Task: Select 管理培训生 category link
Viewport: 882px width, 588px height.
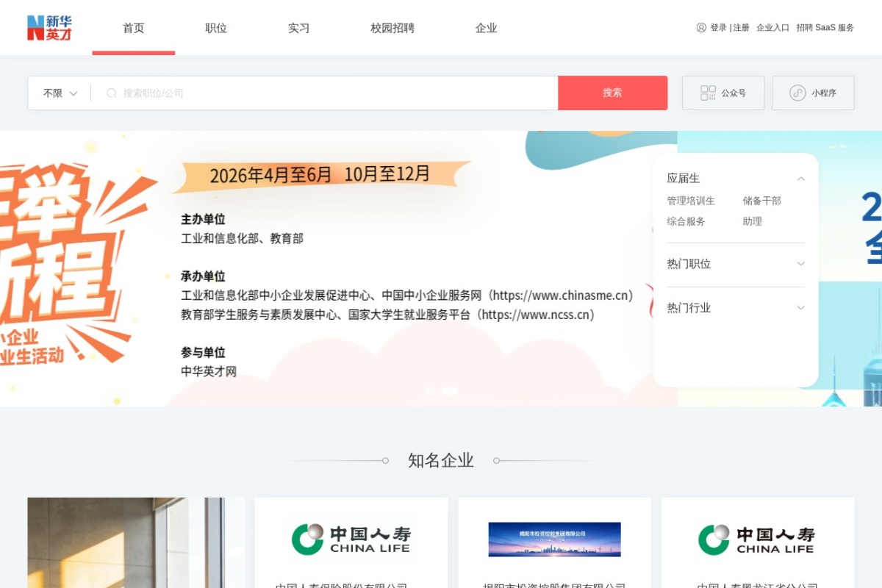Action: 691,201
